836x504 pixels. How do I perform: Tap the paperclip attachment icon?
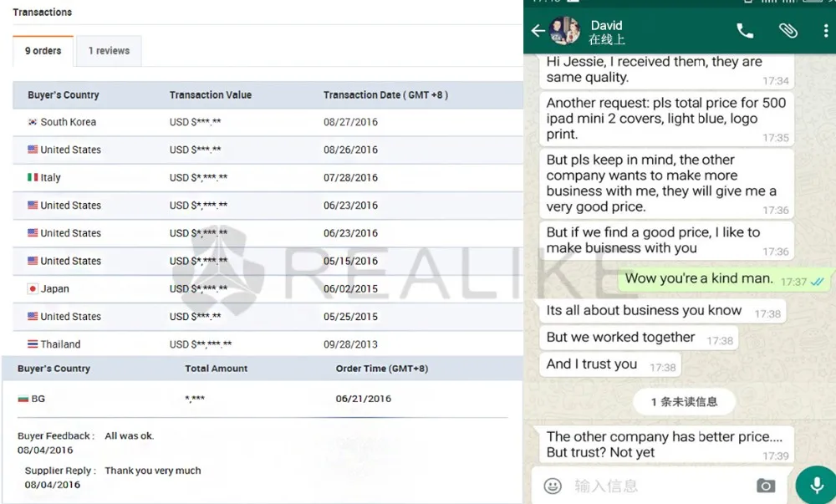coord(788,31)
